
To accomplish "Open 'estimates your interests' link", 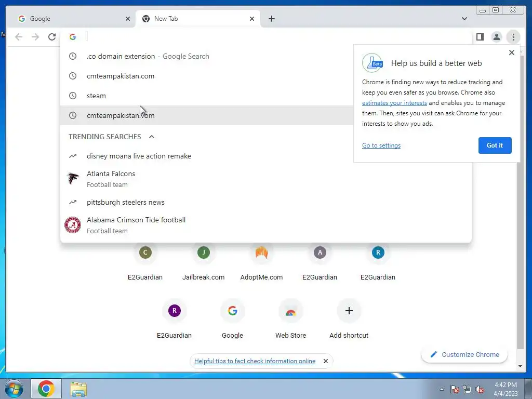I will tap(394, 103).
